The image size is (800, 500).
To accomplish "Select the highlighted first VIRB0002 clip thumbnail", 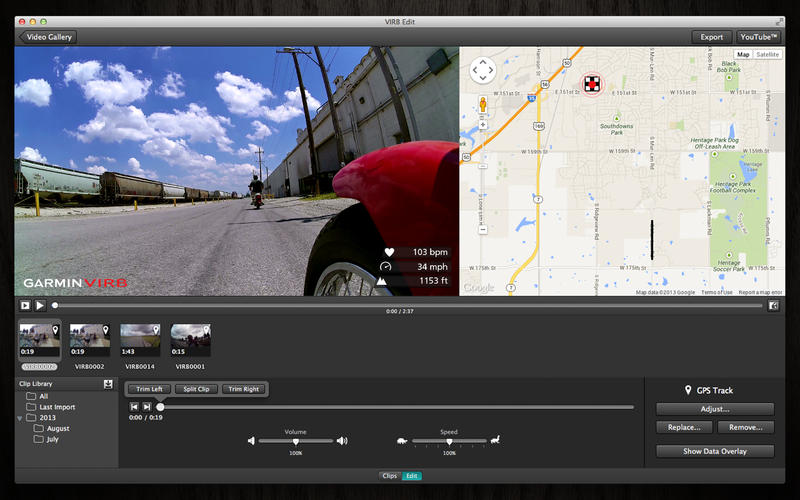I will tap(40, 340).
